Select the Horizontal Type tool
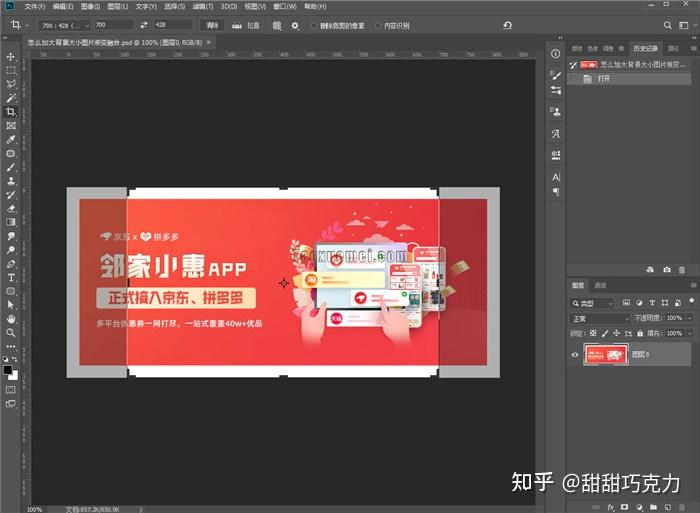The image size is (700, 513). coord(11,278)
